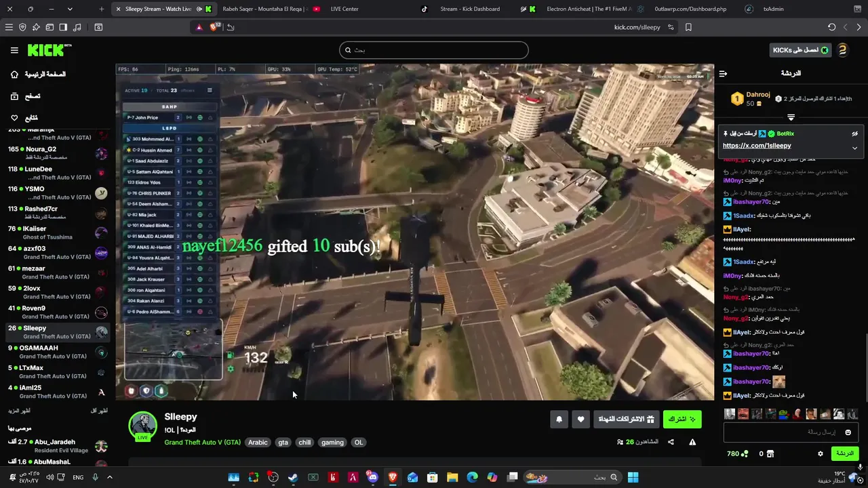Open Grand Theft Auto V category link

(x=202, y=443)
